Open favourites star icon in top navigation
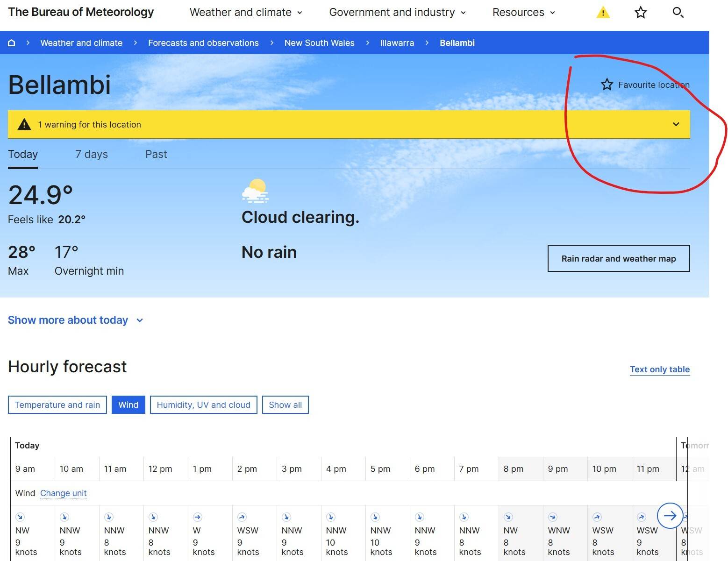 tap(640, 13)
